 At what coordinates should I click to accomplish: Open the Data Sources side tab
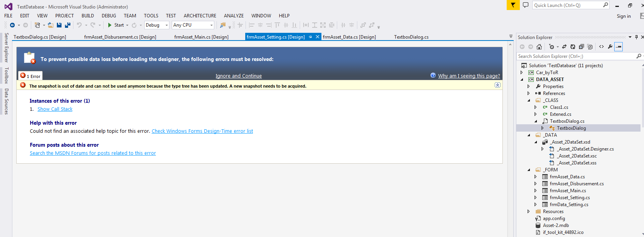click(6, 102)
